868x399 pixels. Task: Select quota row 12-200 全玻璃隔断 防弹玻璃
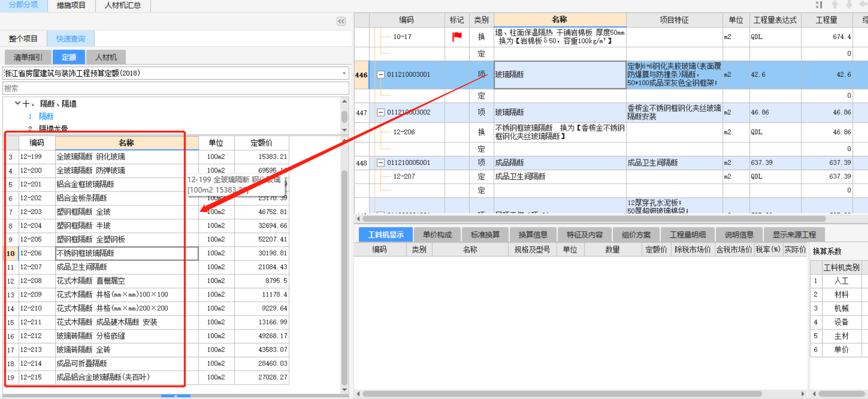[147, 170]
